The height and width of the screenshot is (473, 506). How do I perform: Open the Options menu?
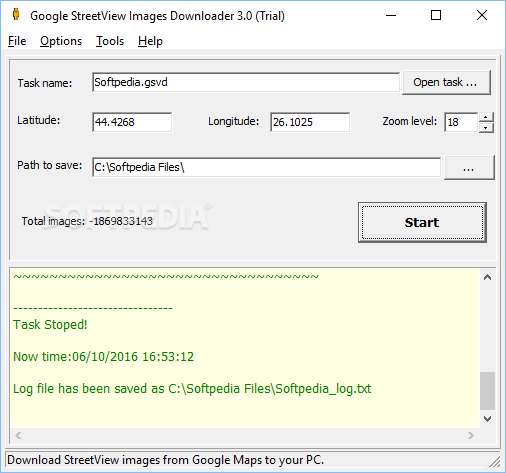pos(61,41)
